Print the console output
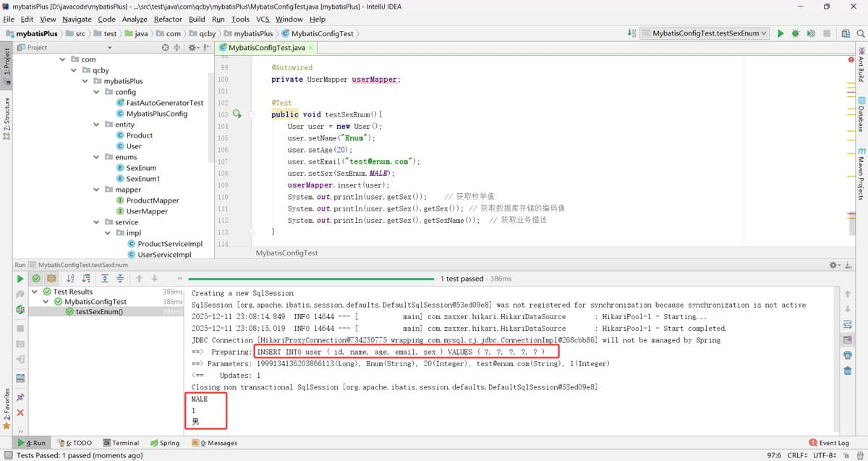The image size is (868, 461). point(848,355)
